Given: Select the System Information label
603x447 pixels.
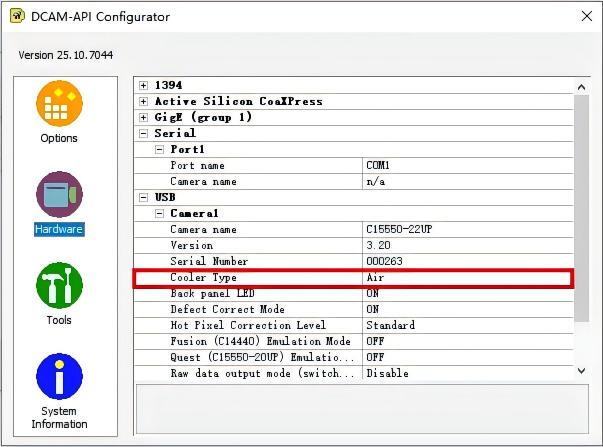Looking at the screenshot, I should (59, 418).
